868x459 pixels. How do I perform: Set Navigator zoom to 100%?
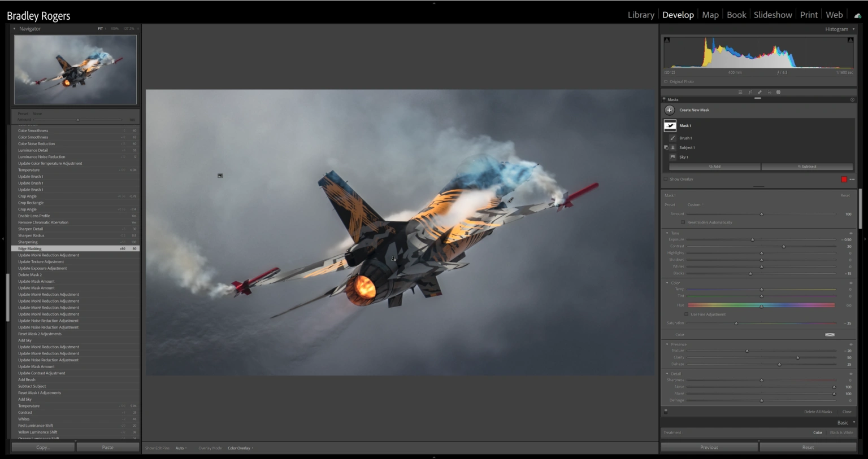(x=115, y=29)
